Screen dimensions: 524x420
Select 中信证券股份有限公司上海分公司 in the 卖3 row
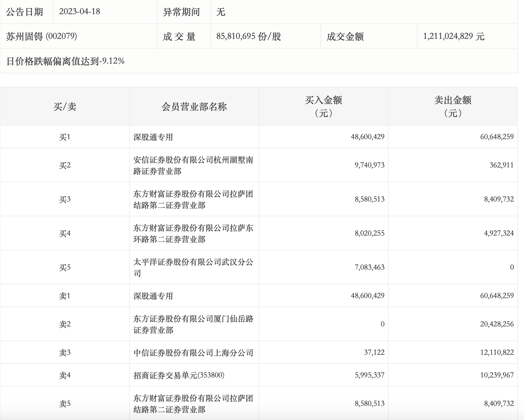coord(193,353)
